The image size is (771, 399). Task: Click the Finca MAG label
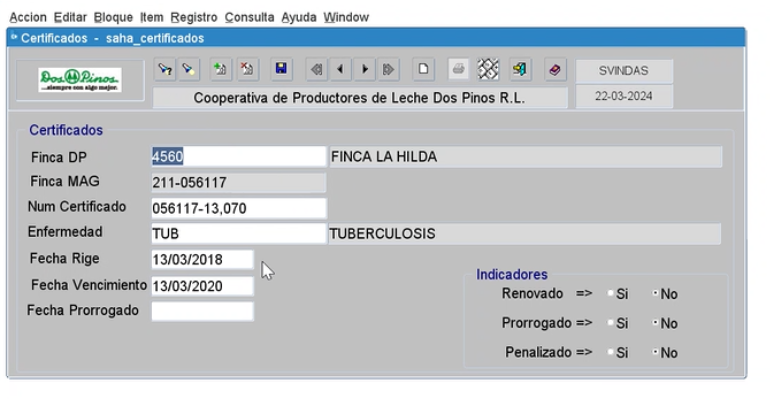click(64, 181)
